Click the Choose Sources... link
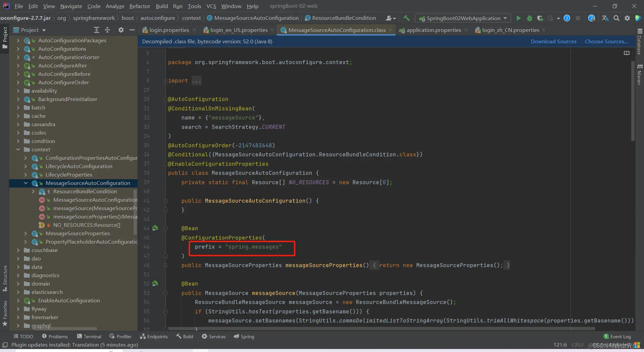The image size is (644, 352). 606,42
